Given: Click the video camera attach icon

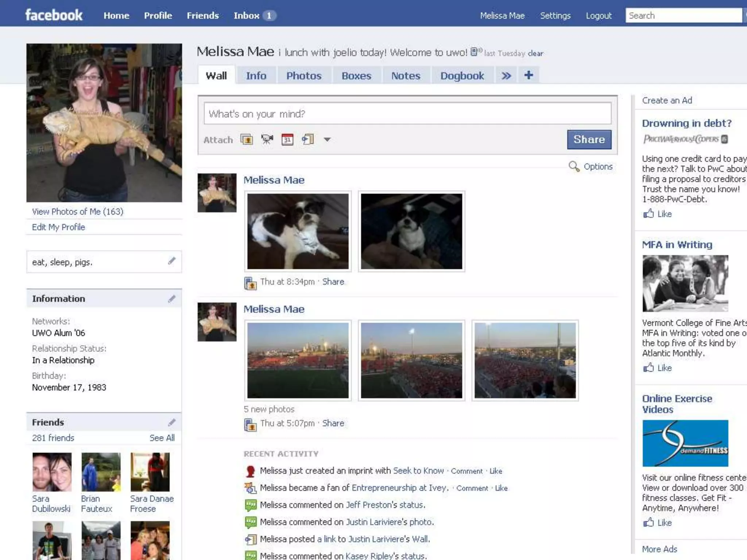Looking at the screenshot, I should (x=267, y=139).
